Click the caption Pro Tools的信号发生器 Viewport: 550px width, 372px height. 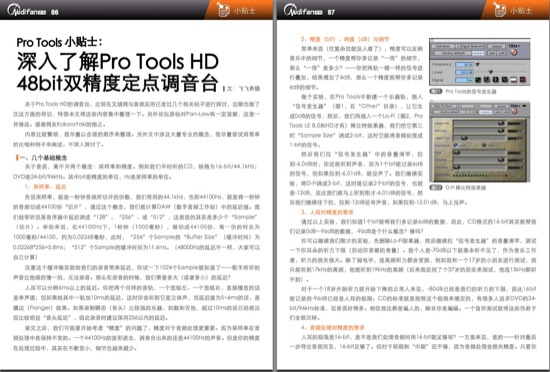click(471, 92)
